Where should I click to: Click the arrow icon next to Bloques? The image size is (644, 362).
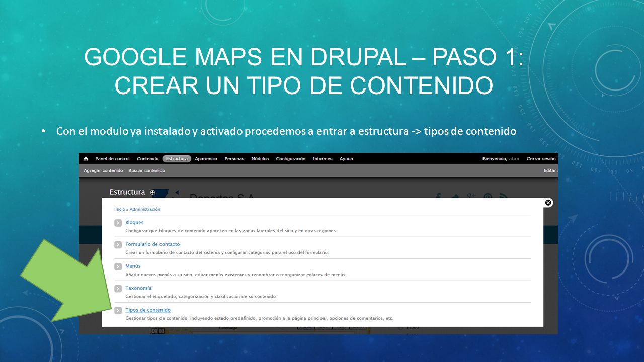click(x=118, y=223)
